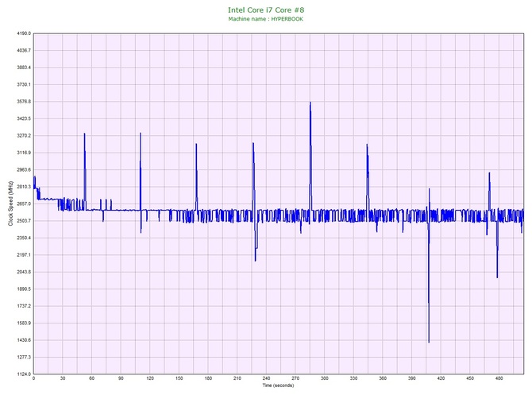Click the 2503.7 y-axis value
This screenshot has height=399, width=532.
coord(24,221)
